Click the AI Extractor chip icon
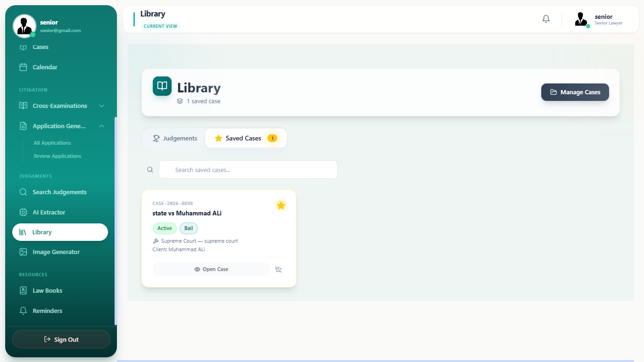This screenshot has height=362, width=644. 23,212
